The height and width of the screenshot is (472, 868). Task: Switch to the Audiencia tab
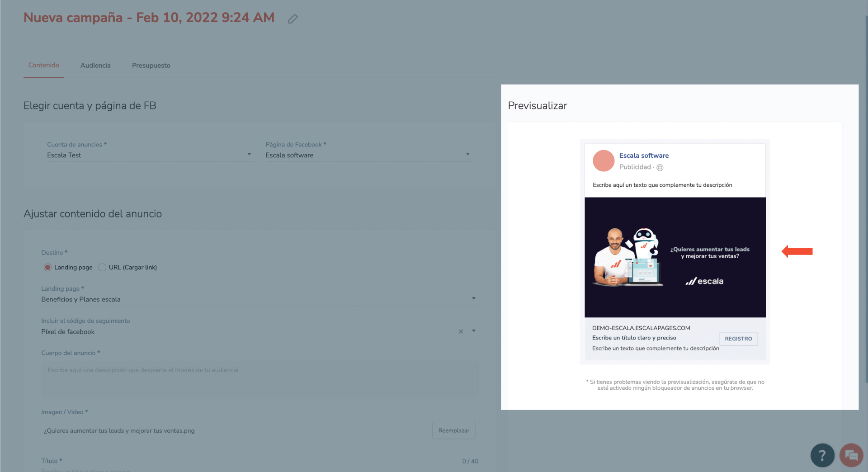click(x=95, y=66)
